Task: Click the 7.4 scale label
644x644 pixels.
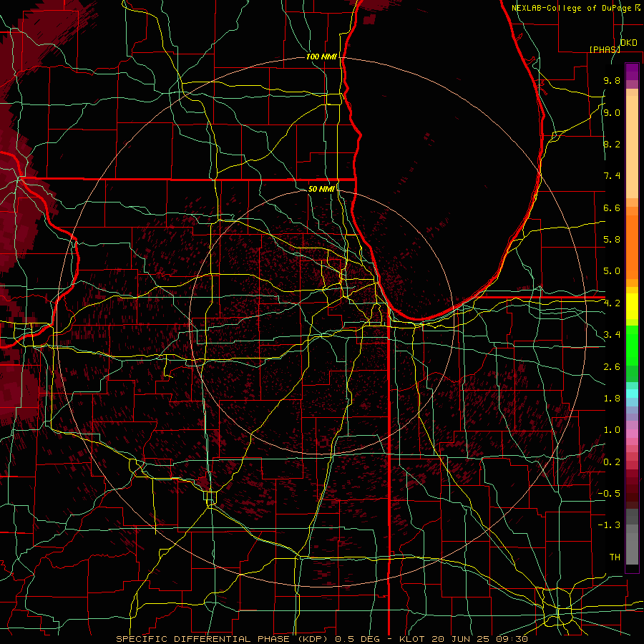Action: click(612, 176)
